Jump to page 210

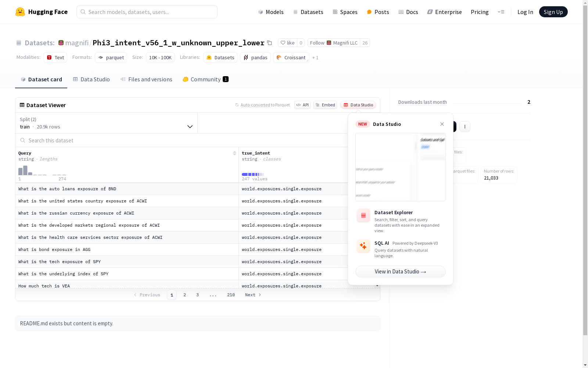231,295
